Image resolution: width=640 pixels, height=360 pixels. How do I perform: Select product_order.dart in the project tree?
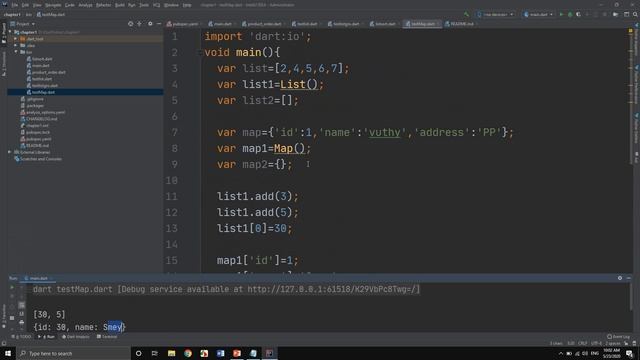click(x=49, y=72)
